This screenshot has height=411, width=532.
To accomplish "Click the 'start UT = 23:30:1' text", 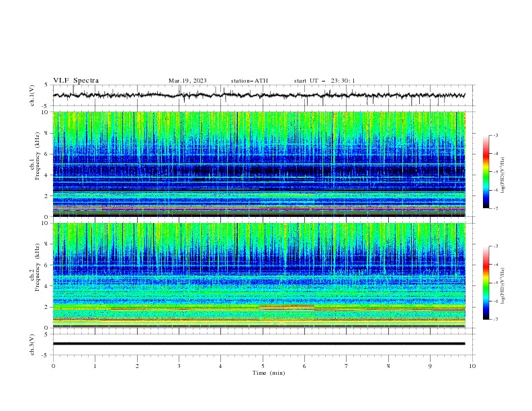I will [324, 81].
